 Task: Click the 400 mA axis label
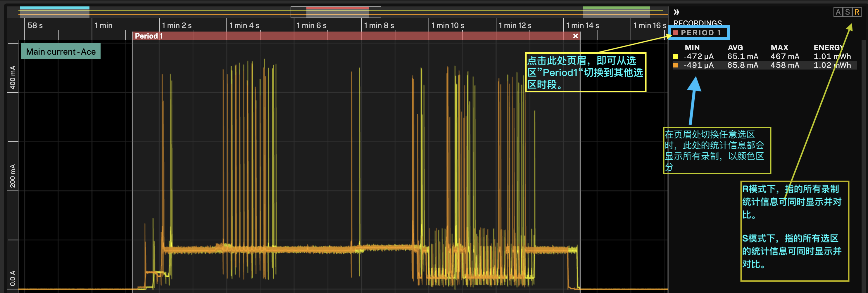click(13, 77)
